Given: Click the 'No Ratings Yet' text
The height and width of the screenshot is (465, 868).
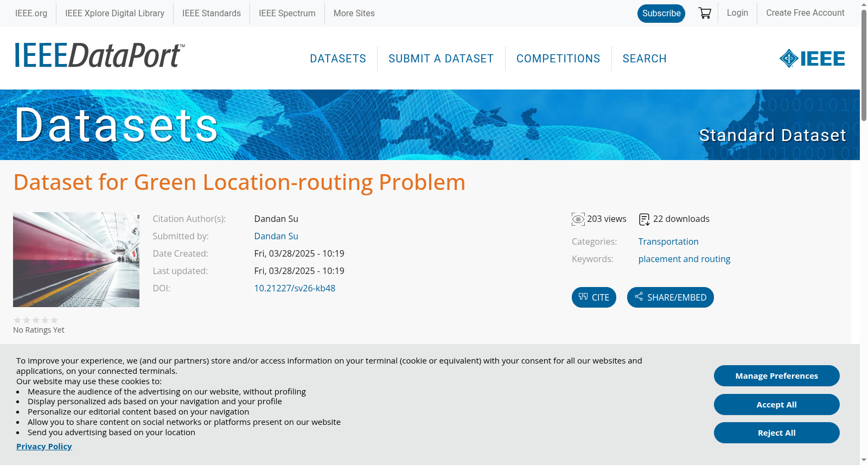Looking at the screenshot, I should click(x=39, y=330).
